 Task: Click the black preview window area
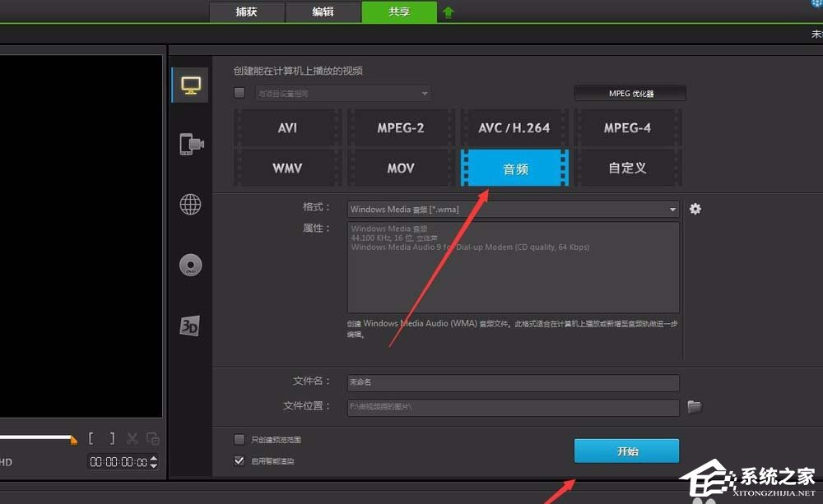[x=81, y=236]
